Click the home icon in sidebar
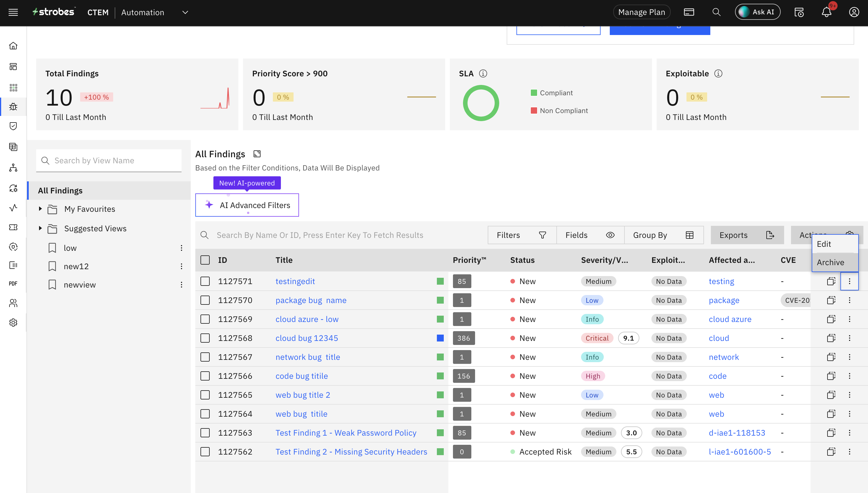Viewport: 868px width, 493px height. click(x=13, y=46)
